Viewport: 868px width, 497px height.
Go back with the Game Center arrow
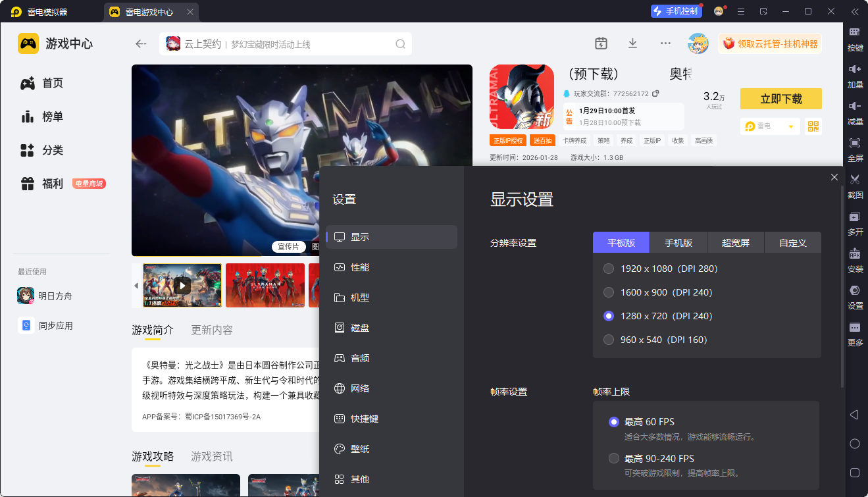tap(141, 43)
